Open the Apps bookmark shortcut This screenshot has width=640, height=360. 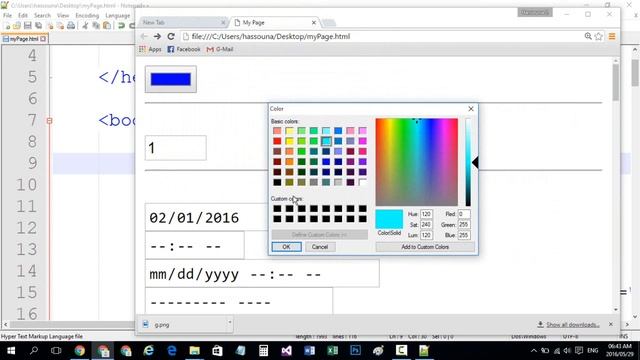(x=150, y=49)
